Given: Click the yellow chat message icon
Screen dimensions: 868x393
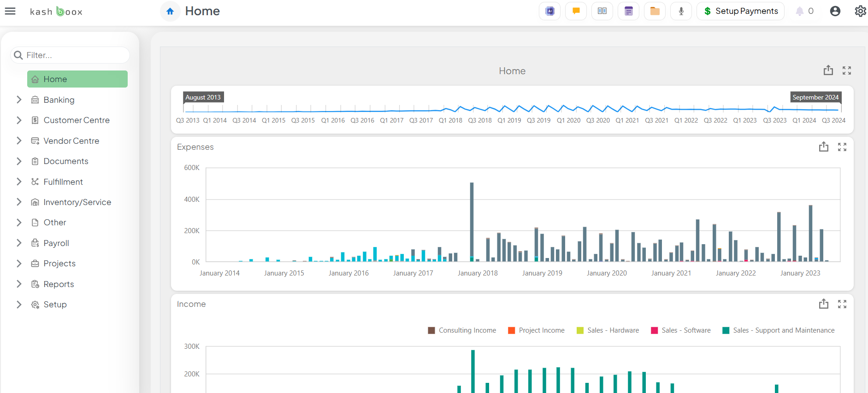Looking at the screenshot, I should click(576, 11).
